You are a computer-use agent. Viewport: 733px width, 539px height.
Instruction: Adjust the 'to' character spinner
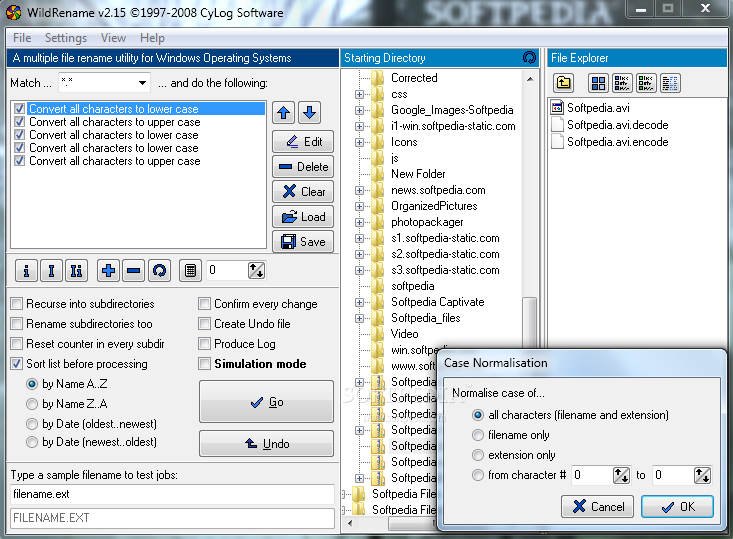702,475
